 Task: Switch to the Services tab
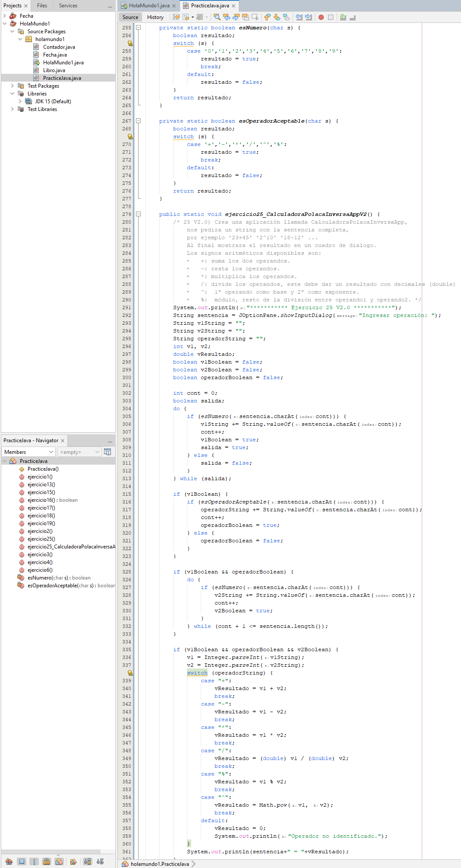(x=68, y=6)
